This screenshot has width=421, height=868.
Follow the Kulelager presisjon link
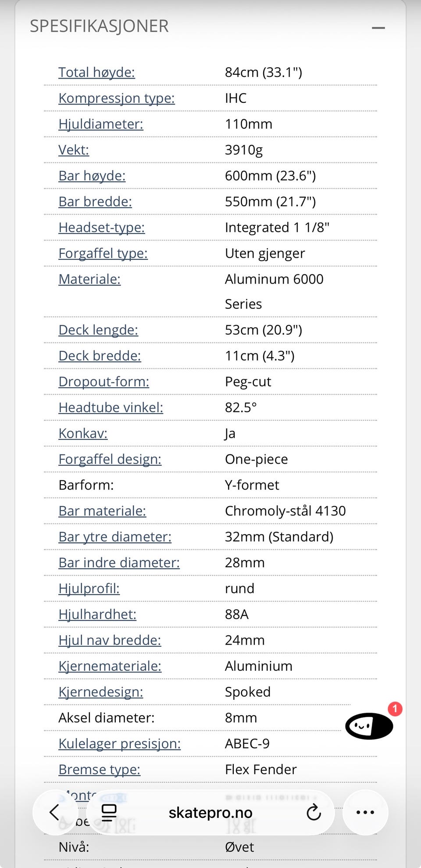(120, 744)
